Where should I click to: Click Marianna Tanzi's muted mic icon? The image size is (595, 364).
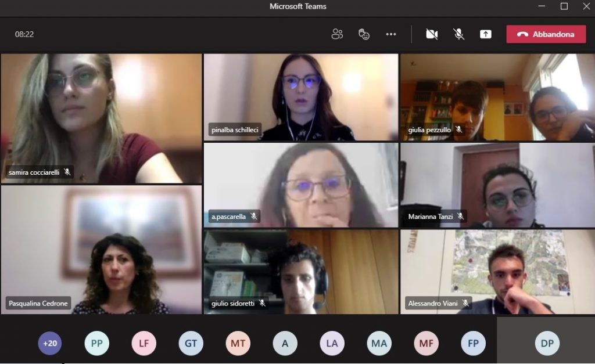[460, 216]
